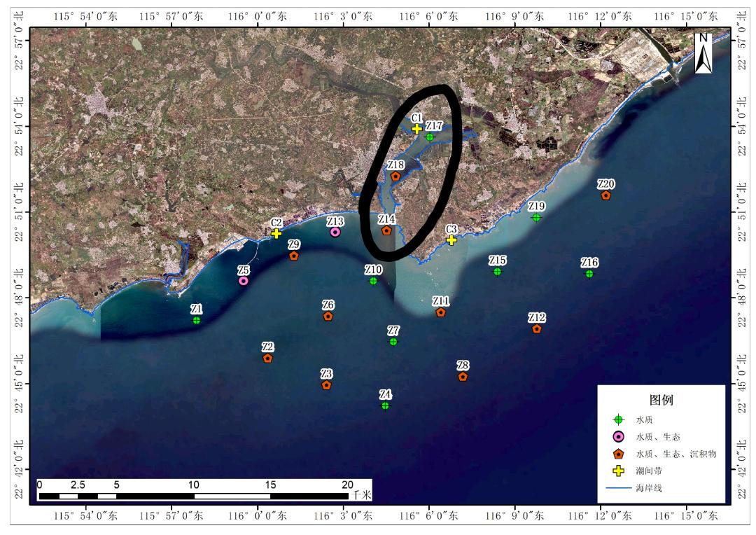This screenshot has height=535, width=756.
Task: Select the Z13 pink circle station
Action: (x=335, y=232)
